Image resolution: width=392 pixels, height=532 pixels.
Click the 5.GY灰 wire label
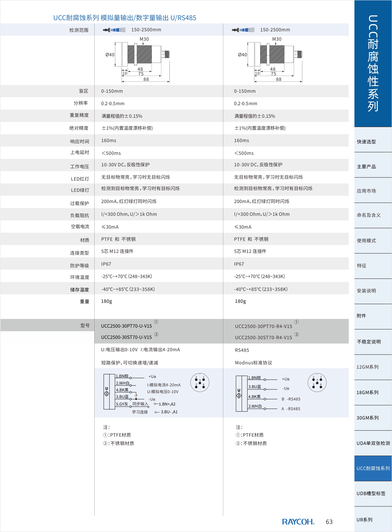click(x=122, y=404)
